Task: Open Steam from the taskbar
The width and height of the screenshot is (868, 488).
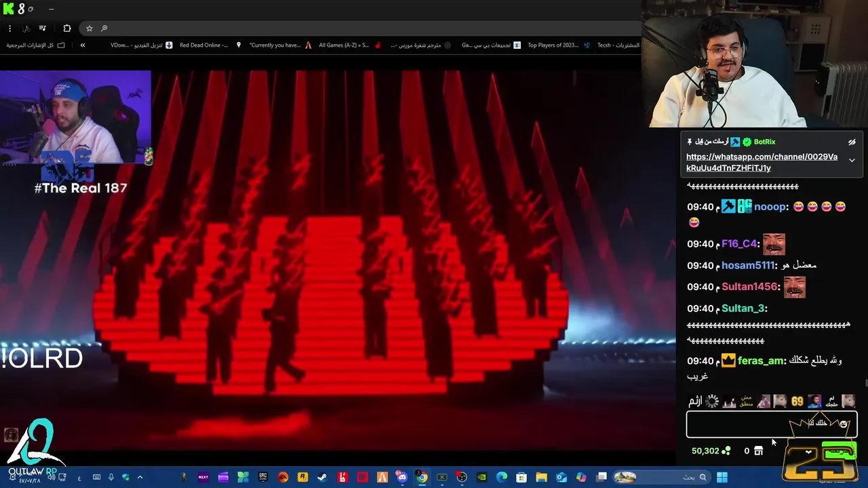Action: coord(322,478)
